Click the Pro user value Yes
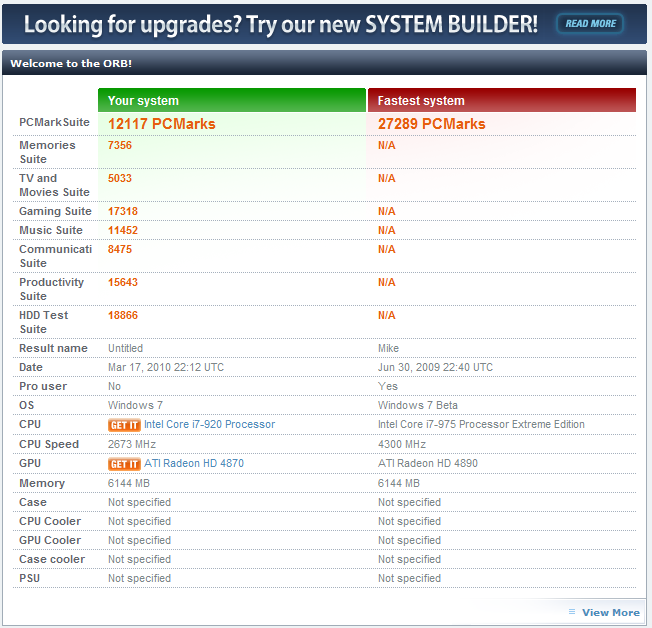The height and width of the screenshot is (628, 652). click(x=388, y=386)
